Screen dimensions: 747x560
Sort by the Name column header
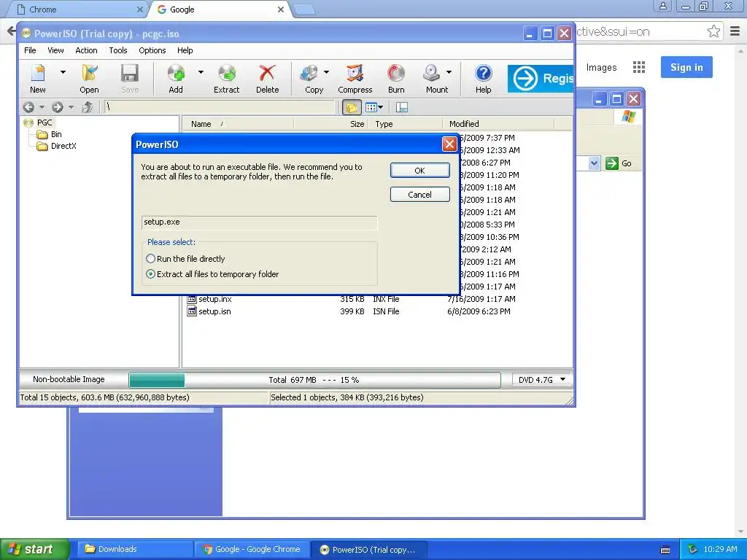(x=238, y=124)
